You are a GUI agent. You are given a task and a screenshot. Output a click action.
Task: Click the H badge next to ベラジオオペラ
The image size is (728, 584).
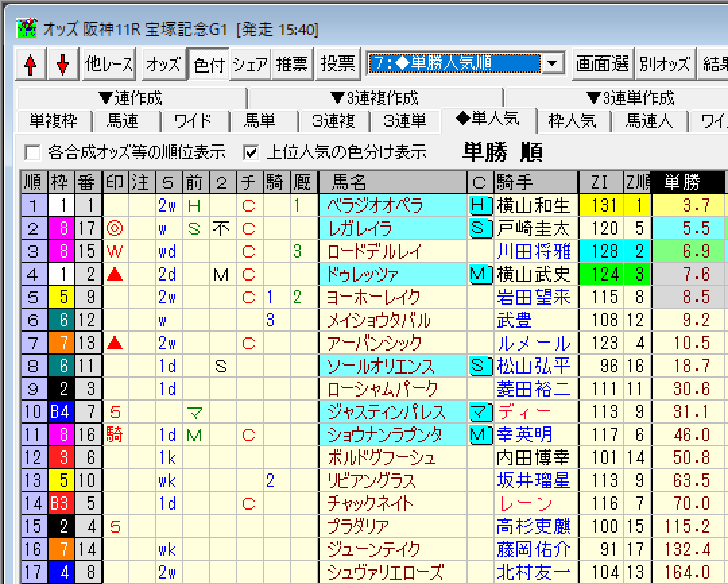tap(480, 206)
